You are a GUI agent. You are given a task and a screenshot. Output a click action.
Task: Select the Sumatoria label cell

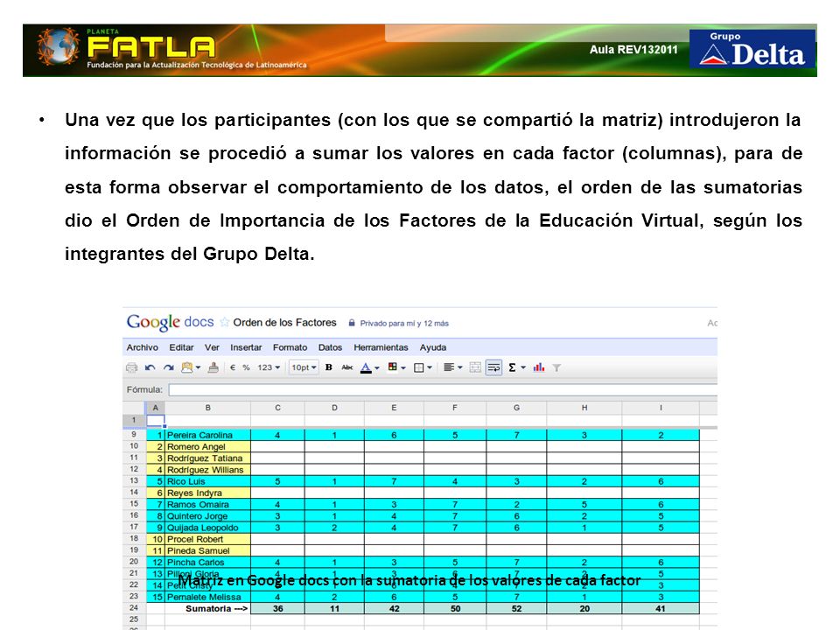(208, 609)
